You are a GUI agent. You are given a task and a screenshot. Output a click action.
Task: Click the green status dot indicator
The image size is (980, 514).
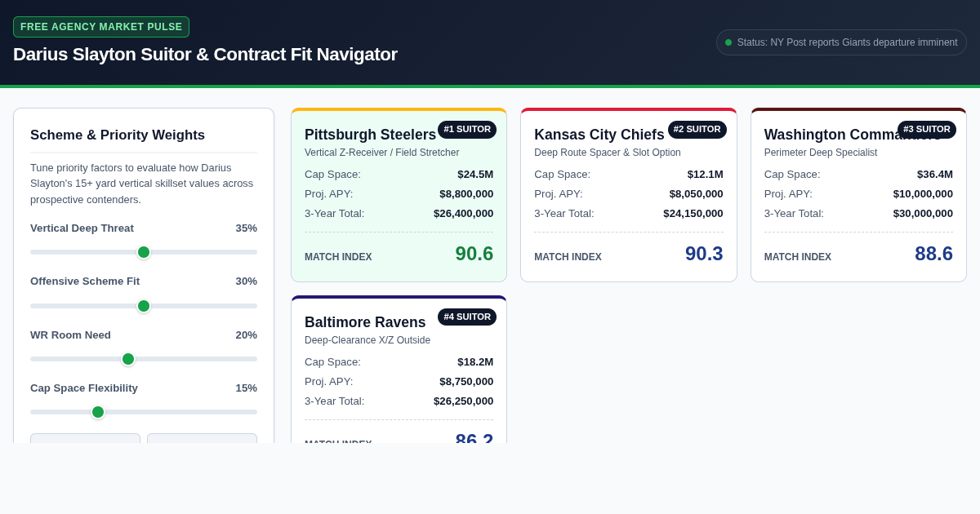point(728,42)
